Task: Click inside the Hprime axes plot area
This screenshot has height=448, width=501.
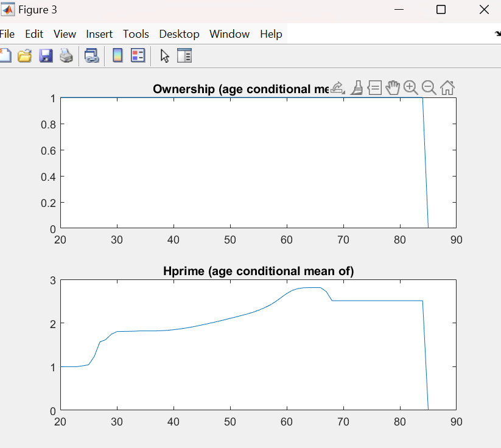Action: coord(258,345)
